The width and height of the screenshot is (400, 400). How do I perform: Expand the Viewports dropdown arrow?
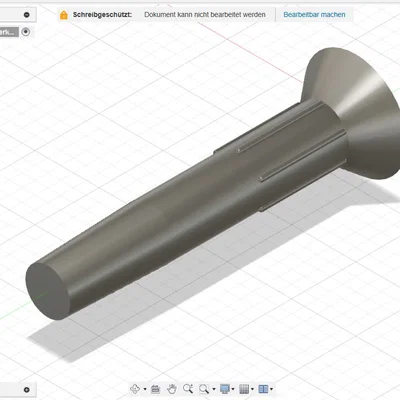[272, 389]
